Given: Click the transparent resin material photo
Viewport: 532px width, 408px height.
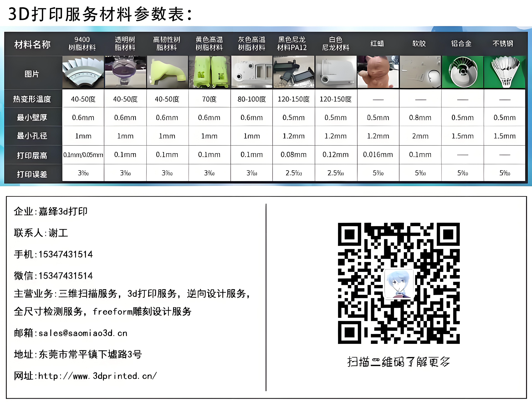Looking at the screenshot, I should pos(125,72).
